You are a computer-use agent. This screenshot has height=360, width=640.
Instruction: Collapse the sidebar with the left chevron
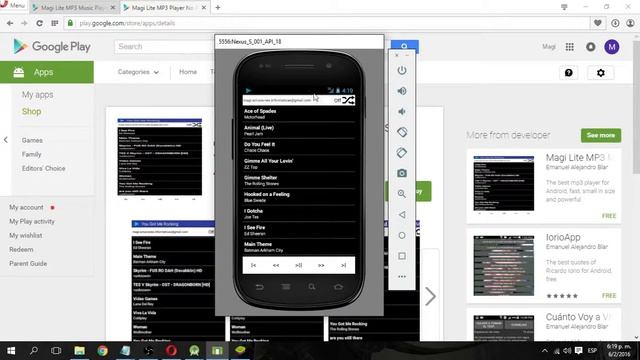point(6,140)
